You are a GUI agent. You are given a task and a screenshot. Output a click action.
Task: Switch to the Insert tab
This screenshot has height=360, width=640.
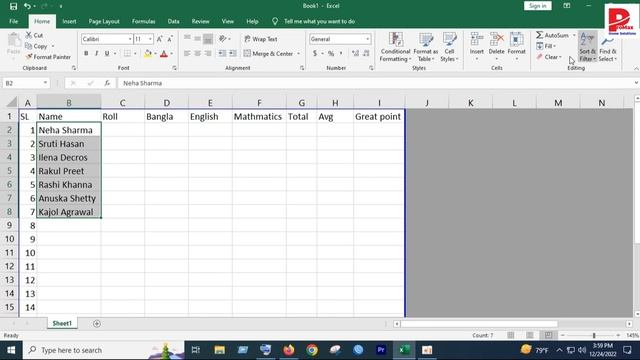[x=69, y=21]
